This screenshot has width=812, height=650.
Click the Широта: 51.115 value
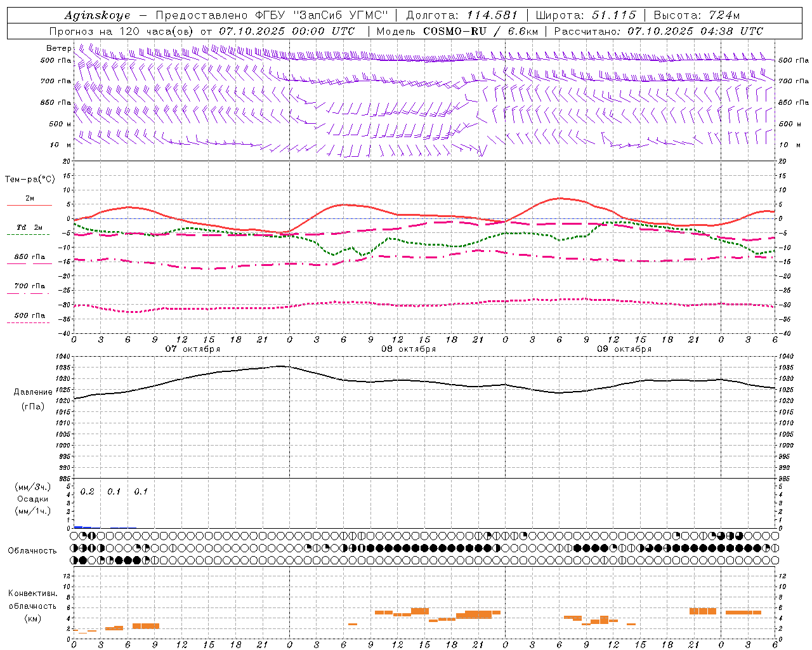click(586, 15)
